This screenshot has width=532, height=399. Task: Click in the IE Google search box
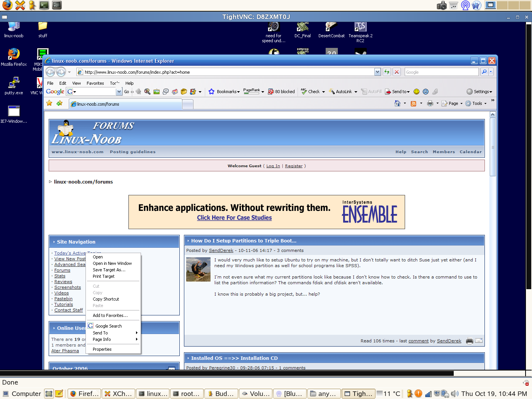tap(441, 72)
